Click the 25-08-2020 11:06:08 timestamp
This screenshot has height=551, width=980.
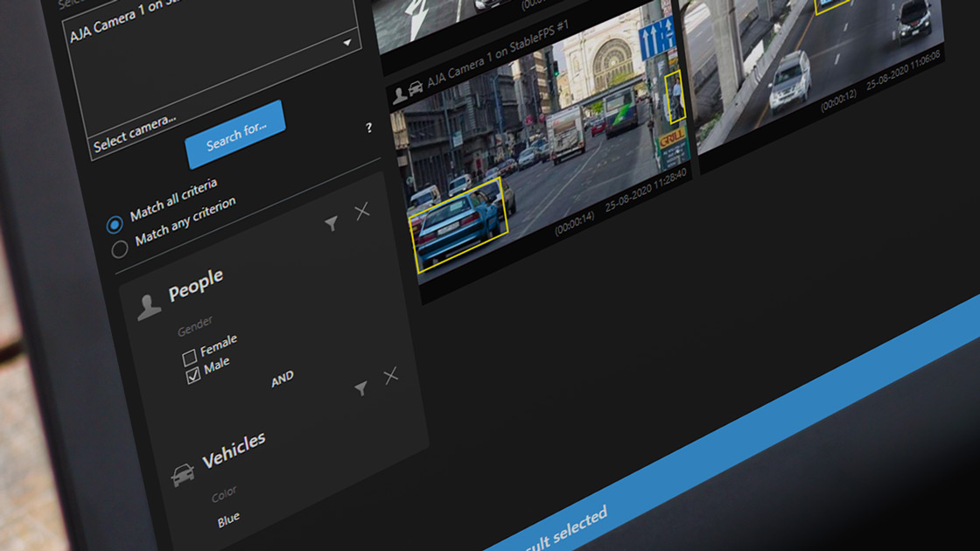coord(903,69)
